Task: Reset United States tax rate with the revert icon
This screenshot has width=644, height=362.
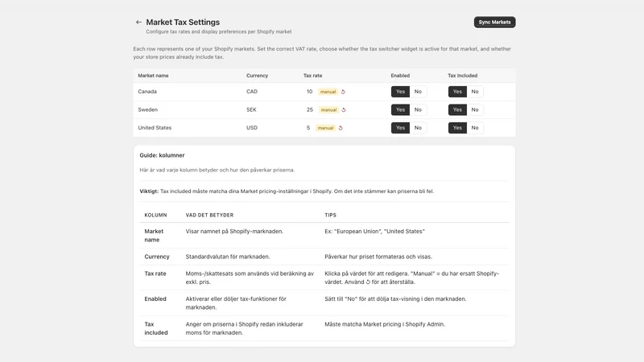Action: pyautogui.click(x=341, y=128)
